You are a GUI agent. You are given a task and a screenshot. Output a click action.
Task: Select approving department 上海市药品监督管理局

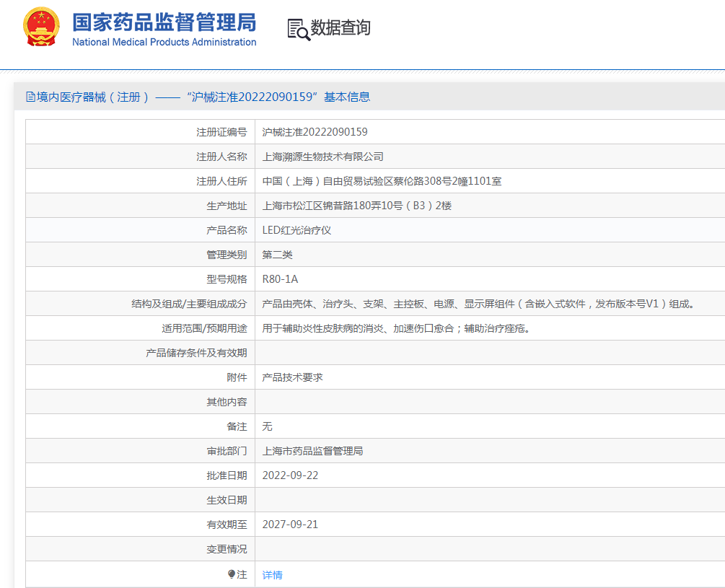pos(312,451)
